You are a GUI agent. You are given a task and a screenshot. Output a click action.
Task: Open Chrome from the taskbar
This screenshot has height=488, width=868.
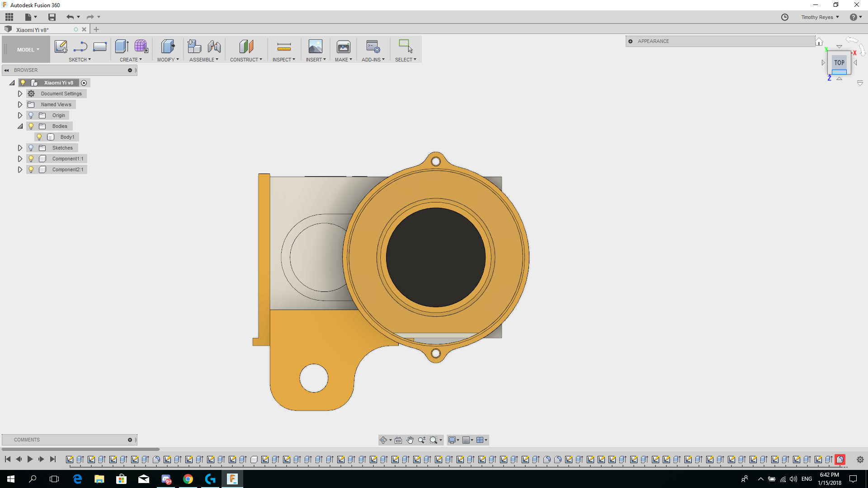[x=188, y=479]
